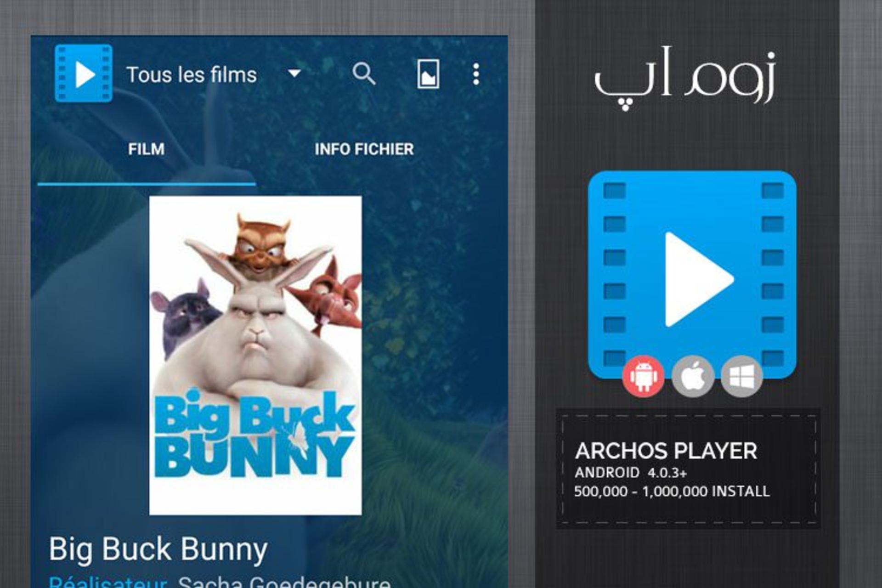Click the ARCHOS PLAYER info box heading

666,451
